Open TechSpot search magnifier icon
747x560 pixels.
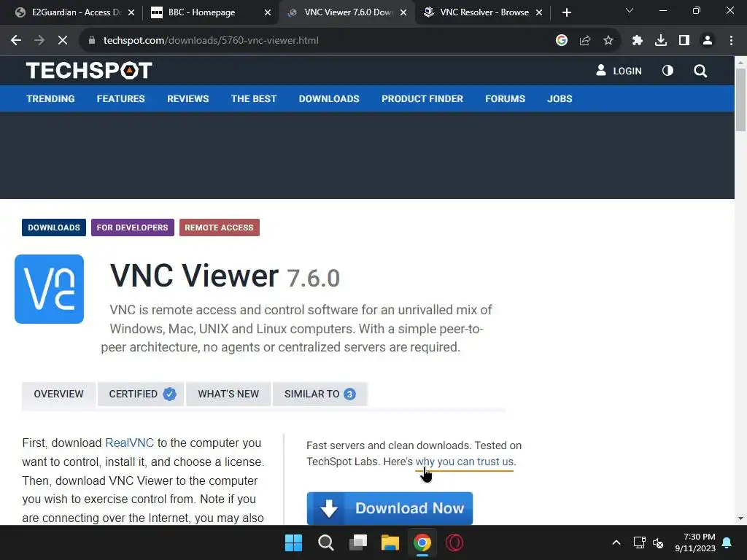pos(700,71)
